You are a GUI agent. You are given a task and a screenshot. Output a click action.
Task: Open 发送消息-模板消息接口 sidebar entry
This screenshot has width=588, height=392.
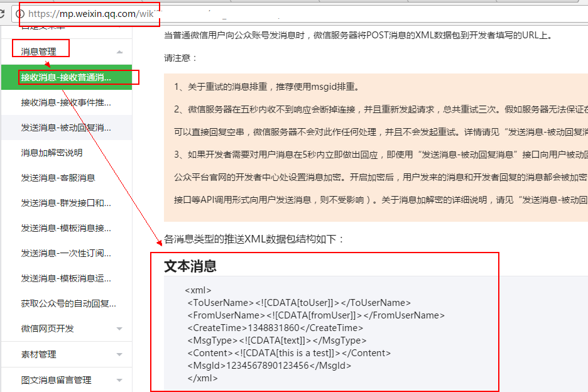(x=66, y=228)
